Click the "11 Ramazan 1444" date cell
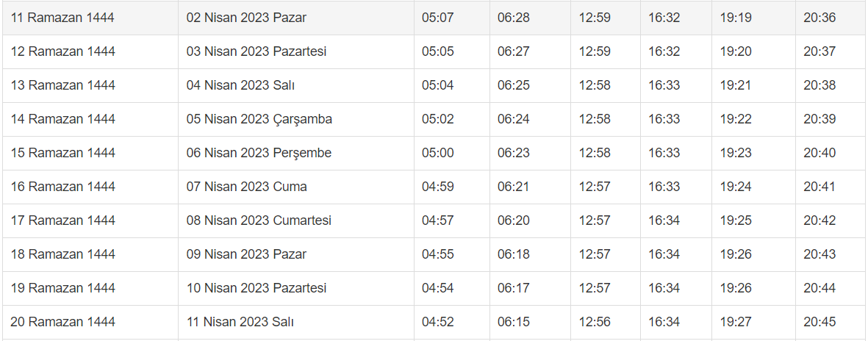868x341 pixels. (62, 18)
